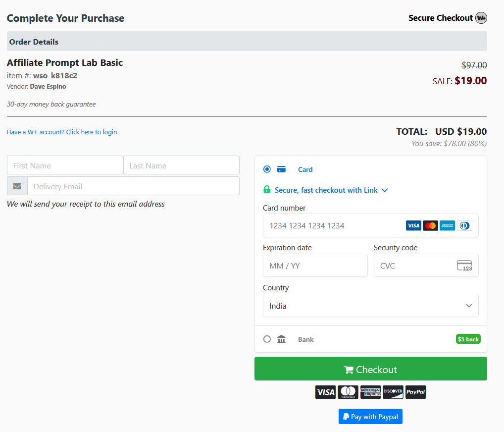Click the Checkout button

[370, 369]
